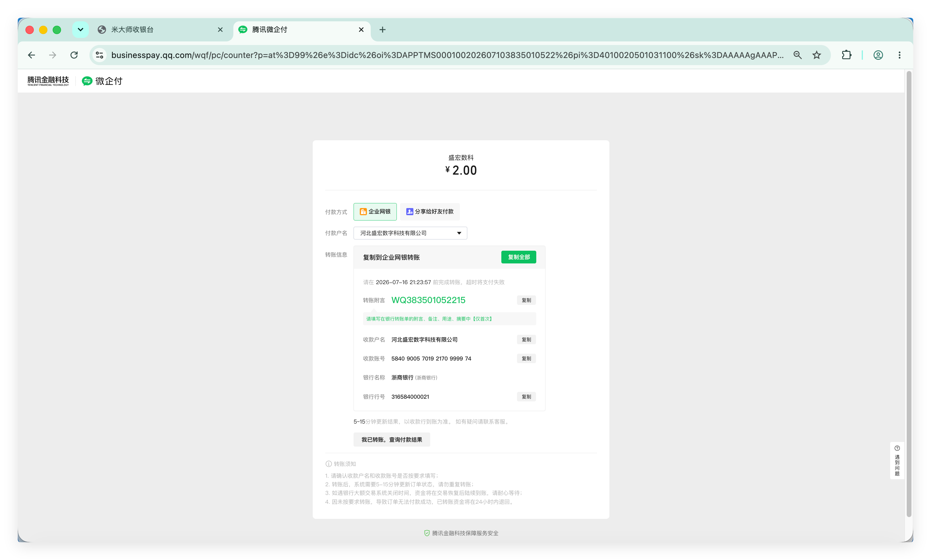Choose 分享给好友付款 payment method
This screenshot has width=931, height=560.
(x=430, y=212)
